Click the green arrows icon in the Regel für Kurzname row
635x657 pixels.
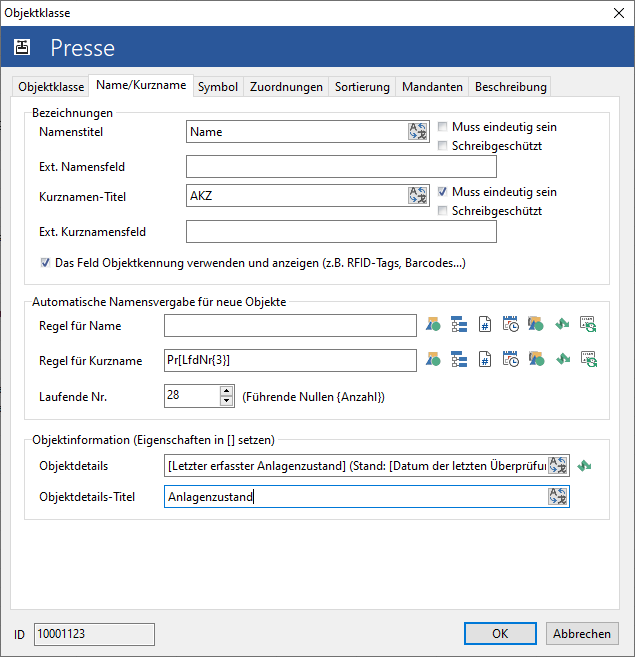point(563,359)
